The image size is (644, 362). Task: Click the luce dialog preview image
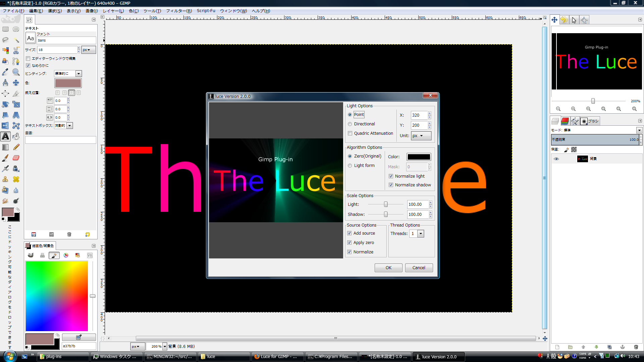pyautogui.click(x=276, y=180)
